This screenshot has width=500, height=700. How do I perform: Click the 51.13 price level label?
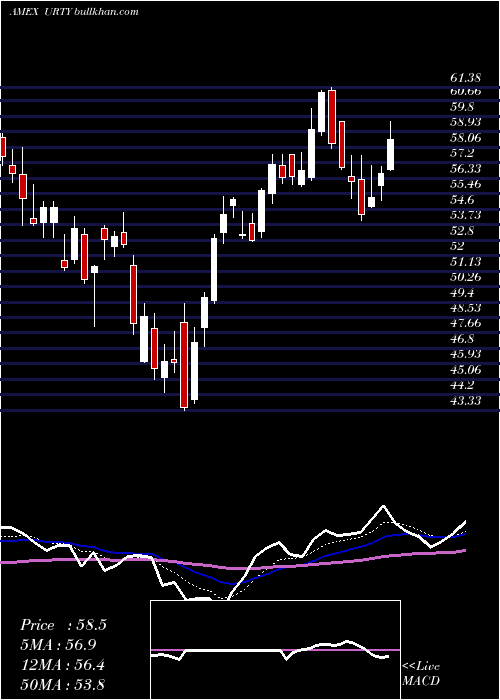click(x=465, y=262)
